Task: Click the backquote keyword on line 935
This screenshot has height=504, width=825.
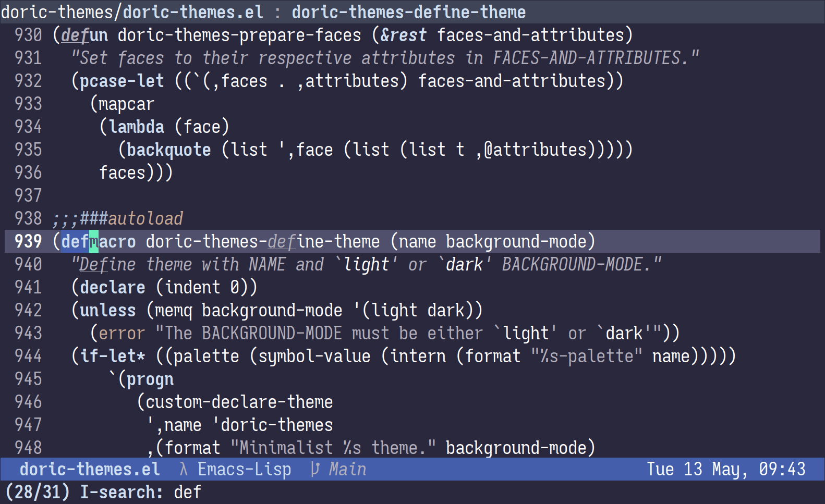Action: [169, 150]
